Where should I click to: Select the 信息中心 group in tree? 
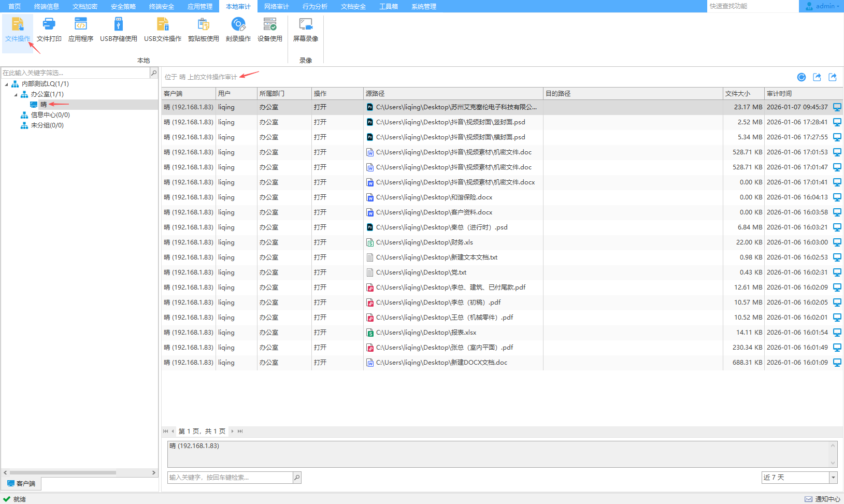coord(50,115)
